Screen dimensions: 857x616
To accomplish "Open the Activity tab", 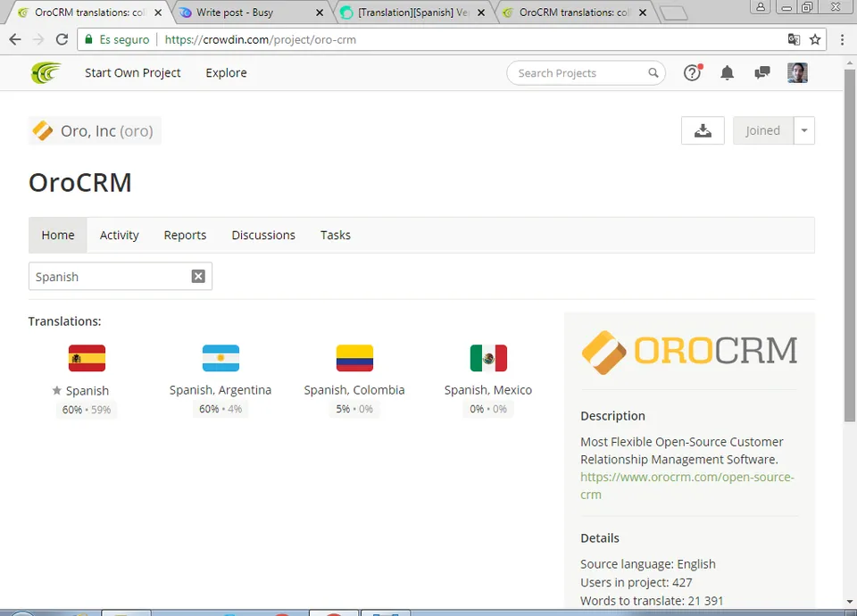I will 119,235.
